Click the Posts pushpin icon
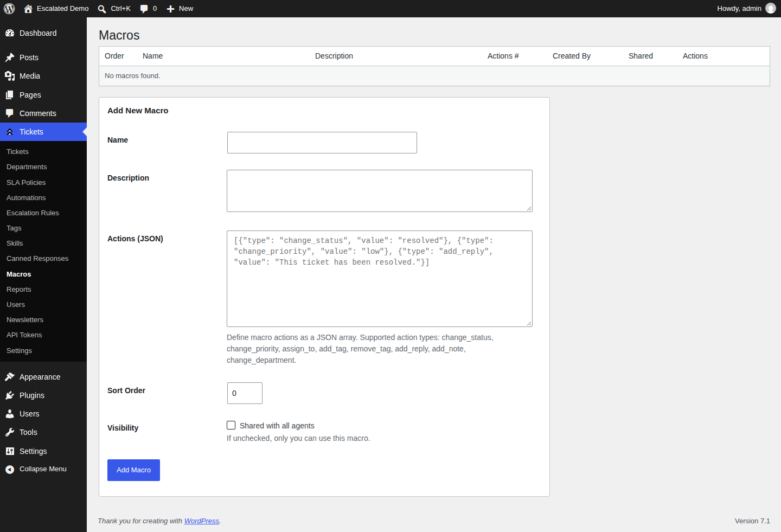This screenshot has width=781, height=532. (x=10, y=57)
